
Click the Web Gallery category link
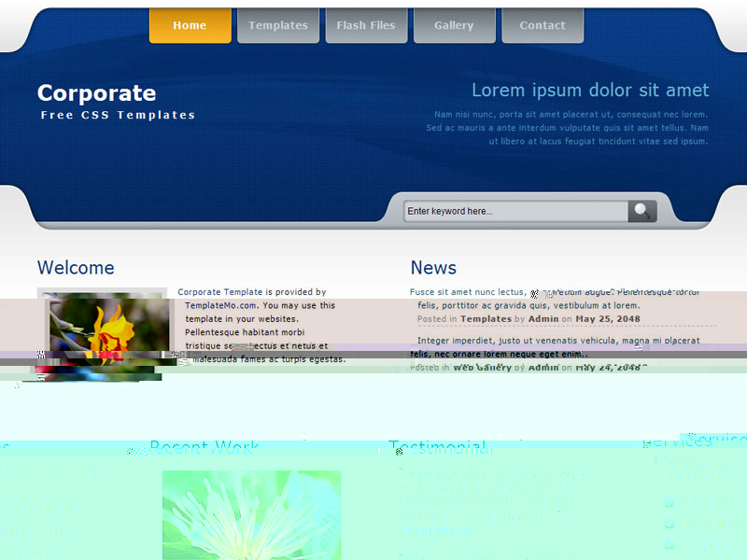pyautogui.click(x=482, y=368)
